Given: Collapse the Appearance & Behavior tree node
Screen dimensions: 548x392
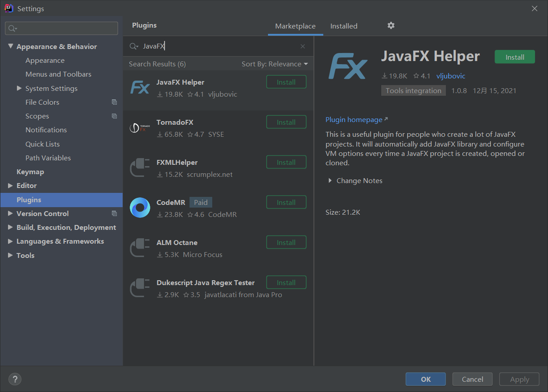Looking at the screenshot, I should 11,46.
